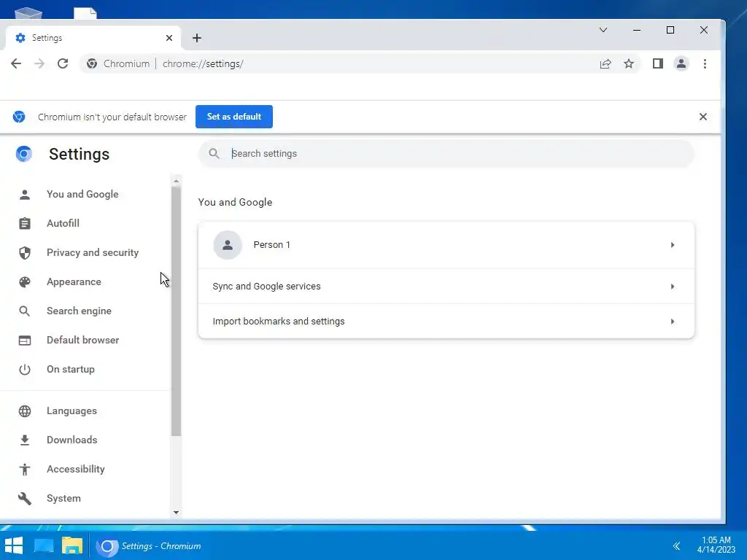Image resolution: width=747 pixels, height=560 pixels.
Task: Click the shield icon for Privacy
Action: point(25,252)
